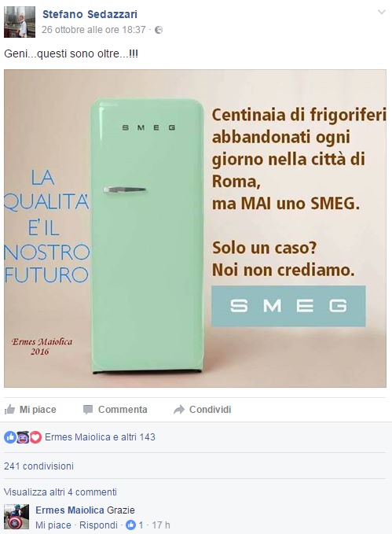Image resolution: width=392 pixels, height=534 pixels.
Task: Open Ermes Maiolica e altri 143 list
Action: (100, 437)
